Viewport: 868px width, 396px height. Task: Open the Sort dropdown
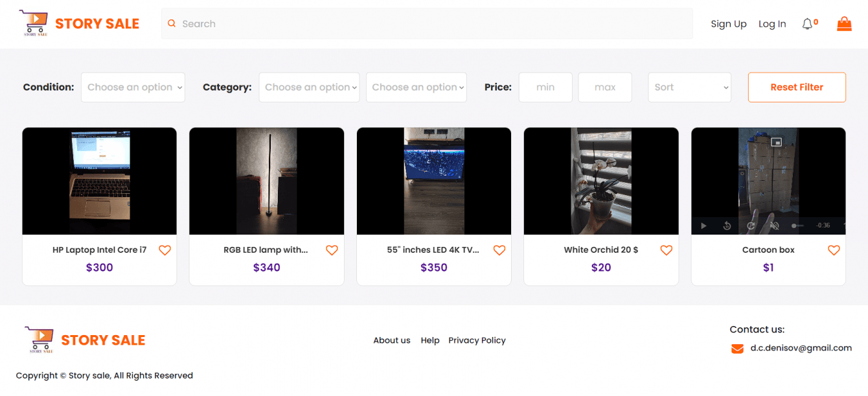pos(689,87)
